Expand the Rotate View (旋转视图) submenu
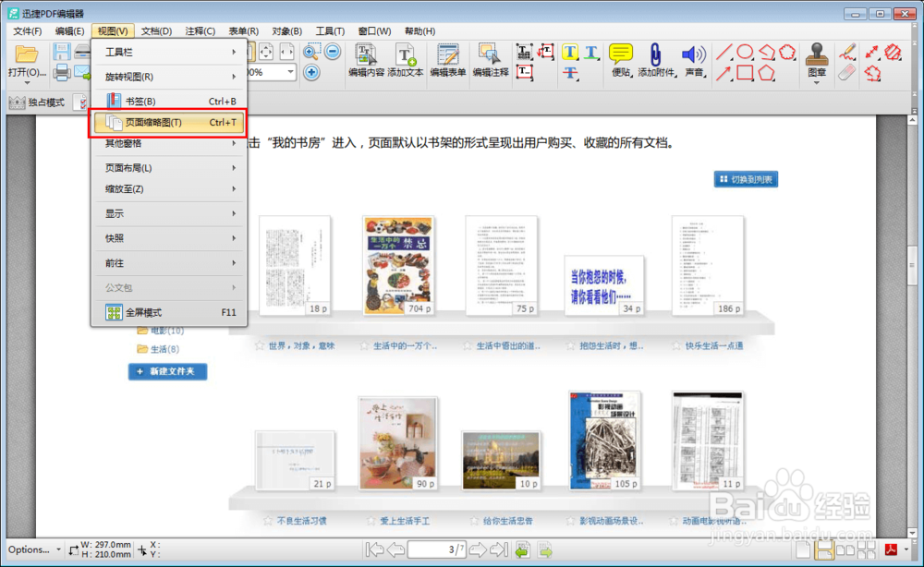 click(169, 77)
